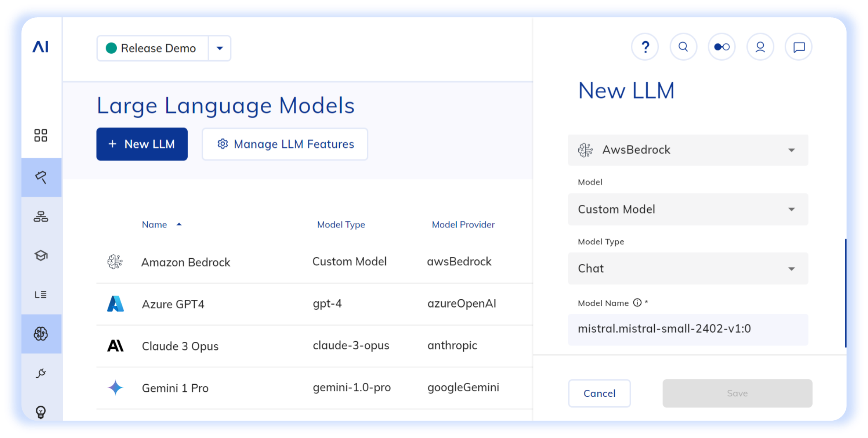Click the azureOpenAI provider cell
The height and width of the screenshot is (438, 868).
click(x=462, y=303)
